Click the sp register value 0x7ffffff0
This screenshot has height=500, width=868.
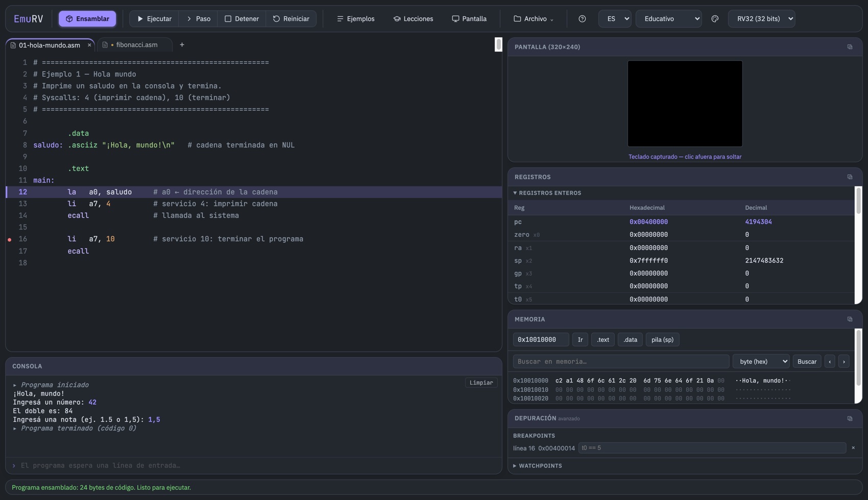click(x=648, y=261)
